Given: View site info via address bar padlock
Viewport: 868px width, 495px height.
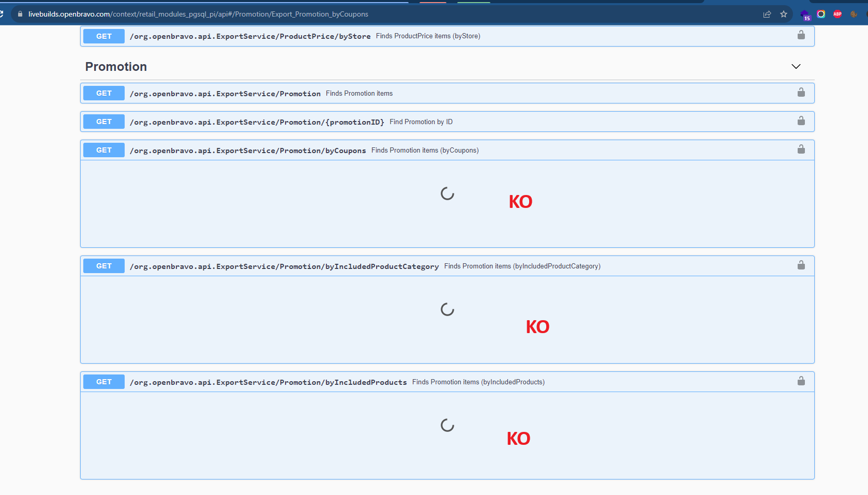Looking at the screenshot, I should [x=20, y=14].
